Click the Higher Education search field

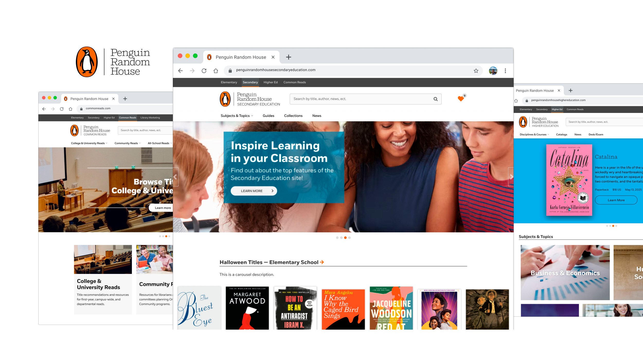pos(604,122)
